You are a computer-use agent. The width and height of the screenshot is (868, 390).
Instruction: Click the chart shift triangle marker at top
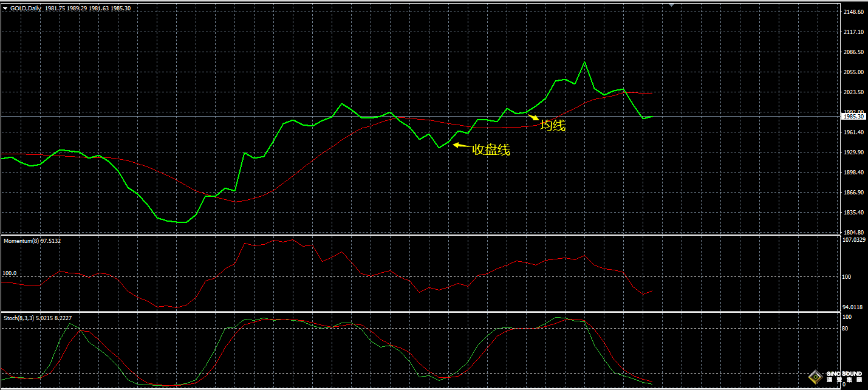(671, 5)
